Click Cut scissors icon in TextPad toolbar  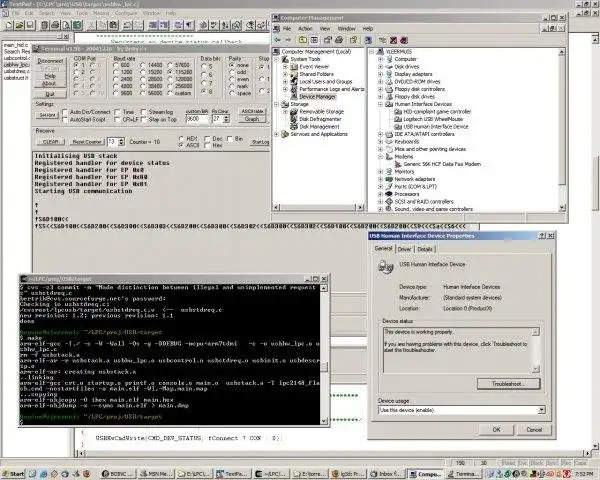pyautogui.click(x=91, y=25)
